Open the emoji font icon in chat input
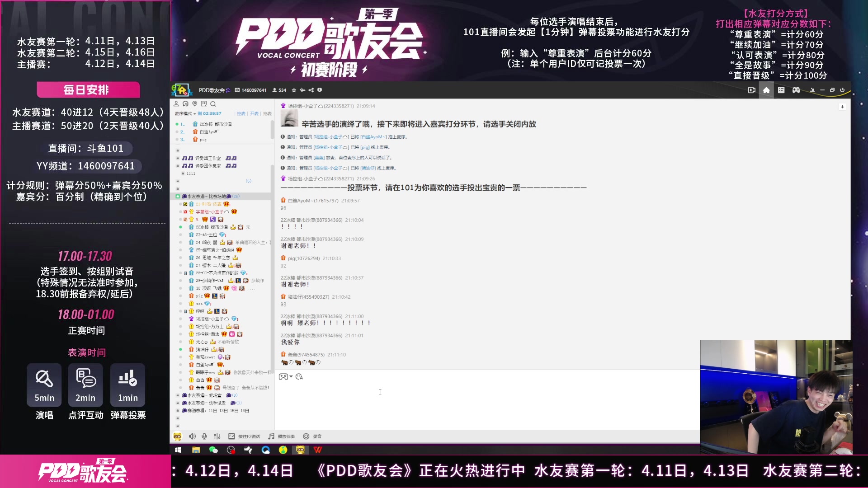 click(299, 377)
